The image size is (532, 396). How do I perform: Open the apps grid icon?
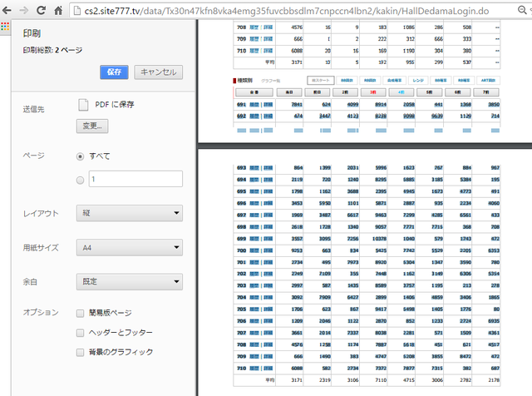(x=5, y=26)
